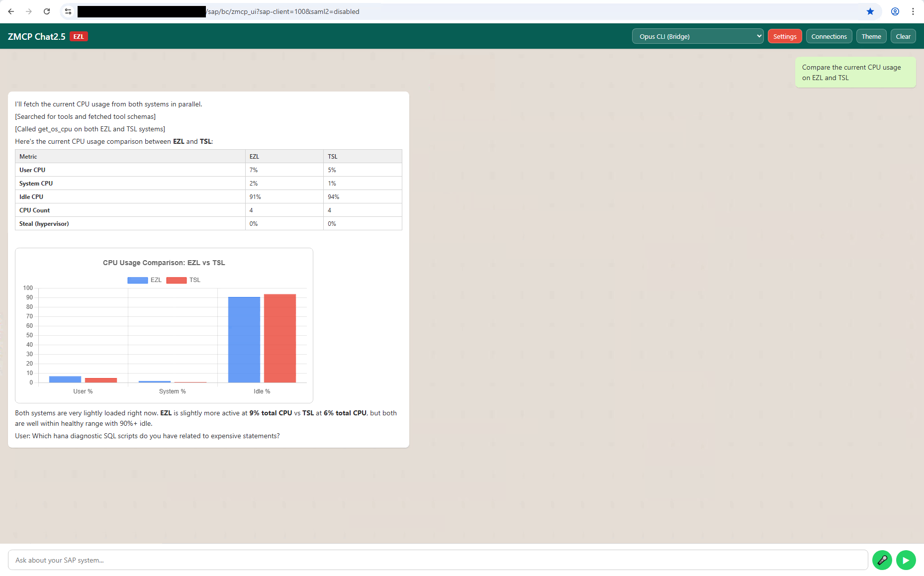Click the 91% EZL Idle CPU value

[255, 196]
